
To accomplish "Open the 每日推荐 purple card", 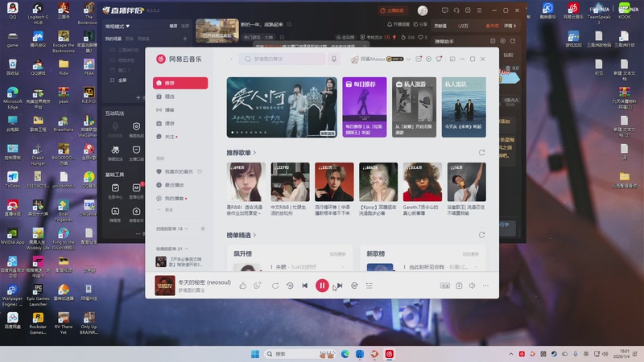I will point(365,107).
